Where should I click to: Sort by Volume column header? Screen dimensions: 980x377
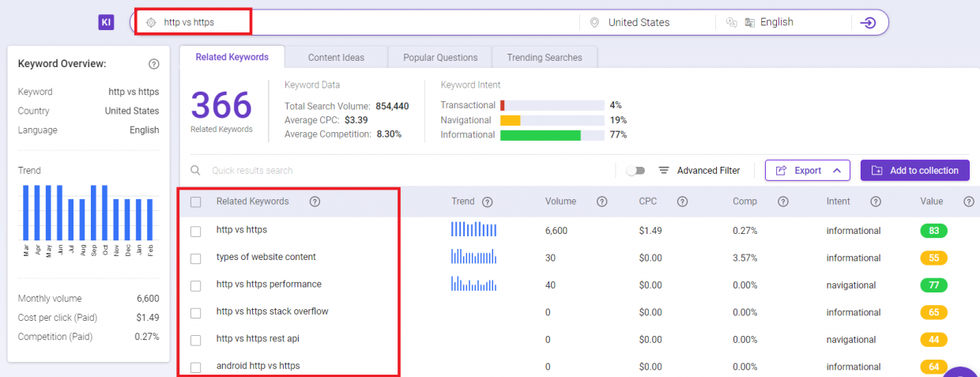pyautogui.click(x=560, y=202)
